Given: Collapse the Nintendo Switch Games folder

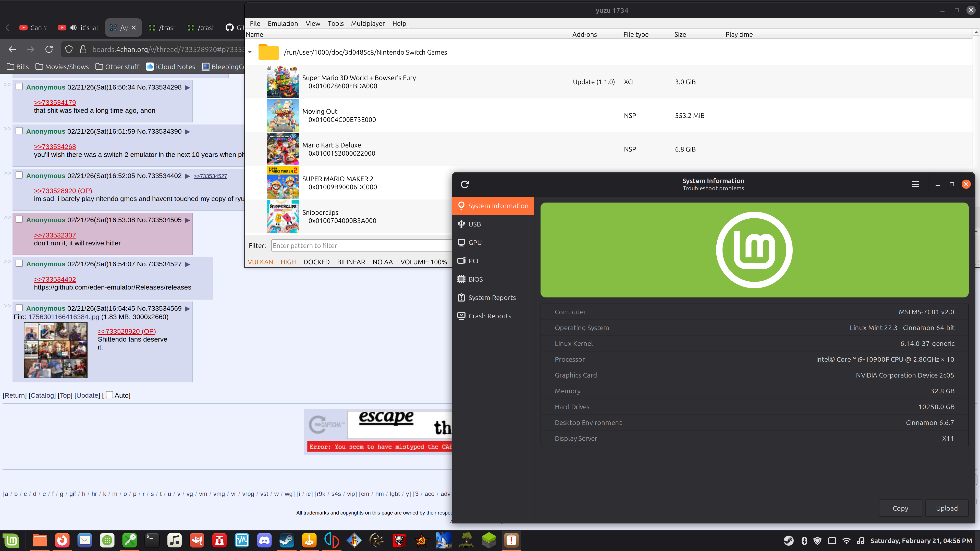Looking at the screenshot, I should [250, 52].
